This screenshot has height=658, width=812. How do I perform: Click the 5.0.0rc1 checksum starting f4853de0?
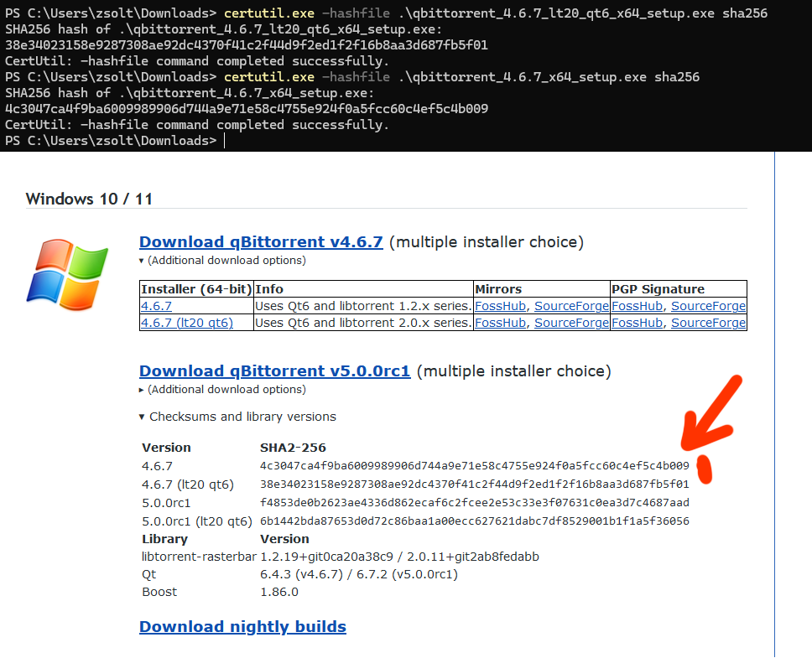coord(474,503)
